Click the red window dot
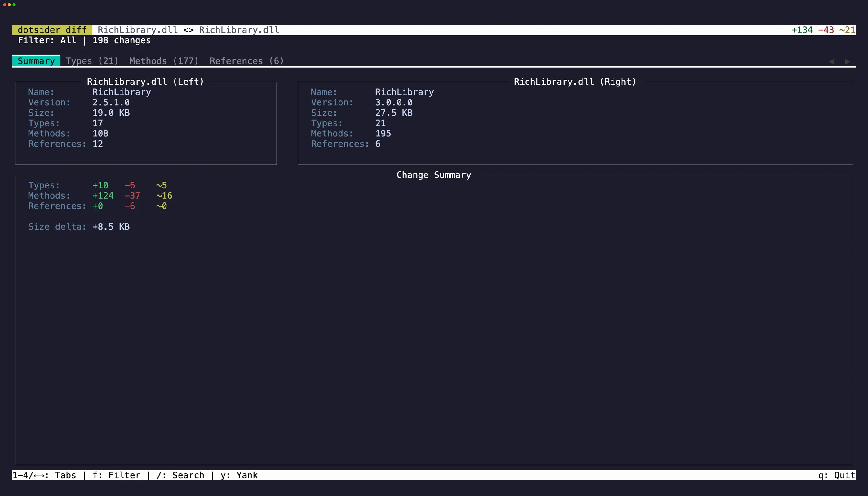Viewport: 868px width, 496px height. coord(4,5)
